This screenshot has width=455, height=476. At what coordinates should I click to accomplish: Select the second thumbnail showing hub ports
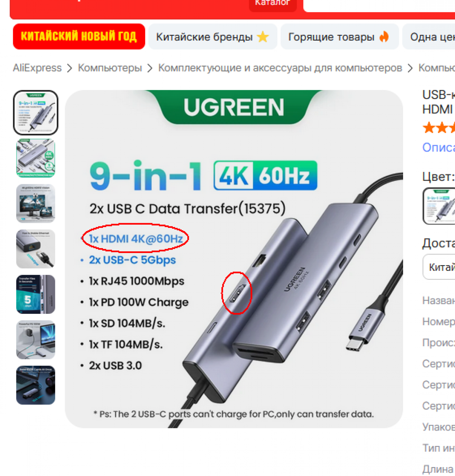tap(36, 158)
